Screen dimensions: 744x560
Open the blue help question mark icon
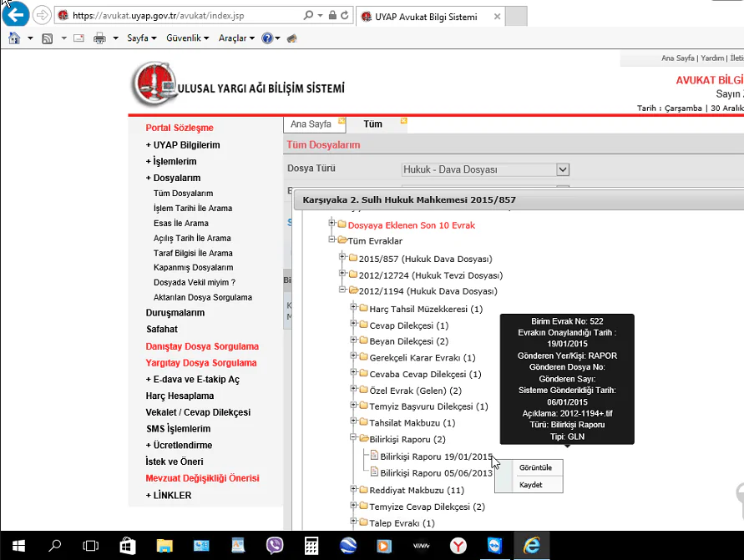267,38
